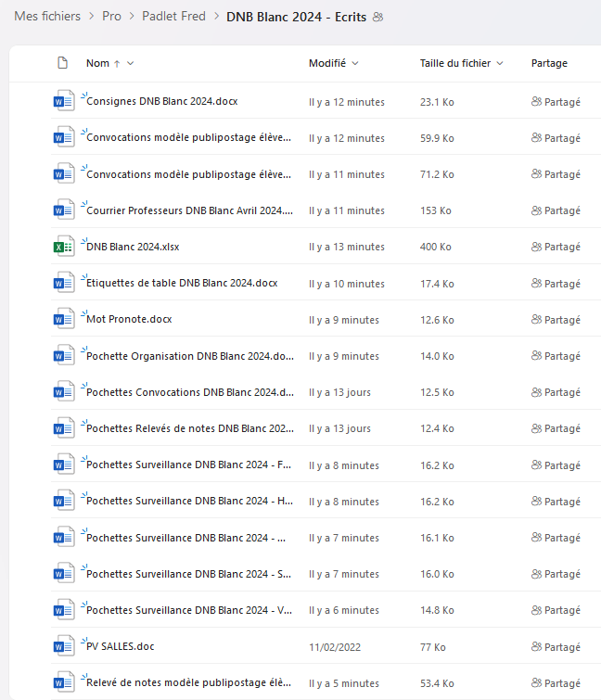The height and width of the screenshot is (700, 601).
Task: Click the 153 Ko file size
Action: (436, 210)
